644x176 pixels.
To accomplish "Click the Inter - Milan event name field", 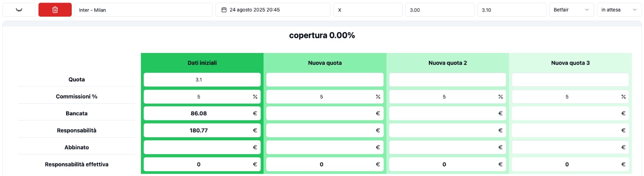I will click(x=143, y=10).
